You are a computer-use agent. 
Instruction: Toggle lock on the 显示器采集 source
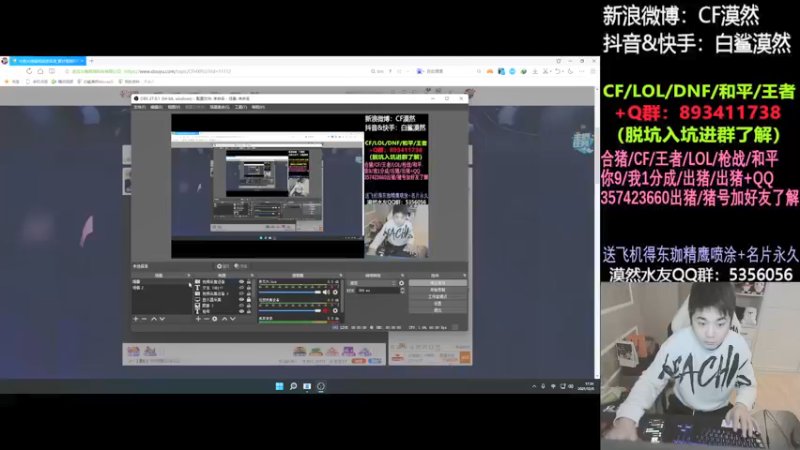click(248, 299)
